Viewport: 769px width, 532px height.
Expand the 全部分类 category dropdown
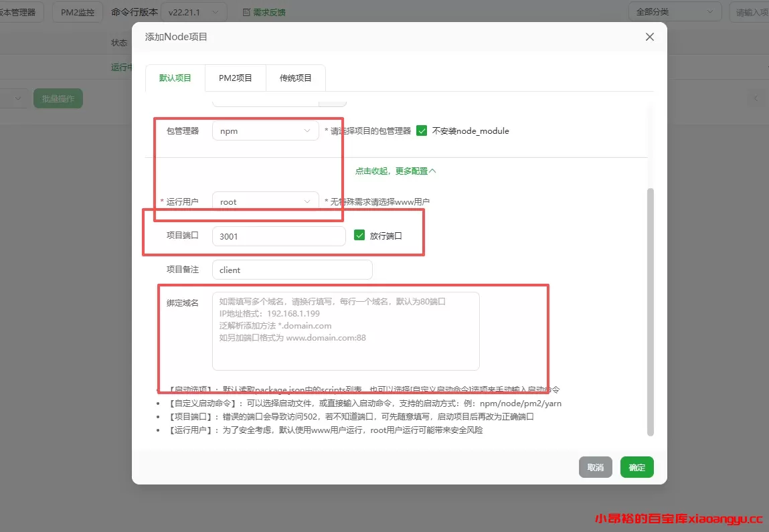pos(675,11)
